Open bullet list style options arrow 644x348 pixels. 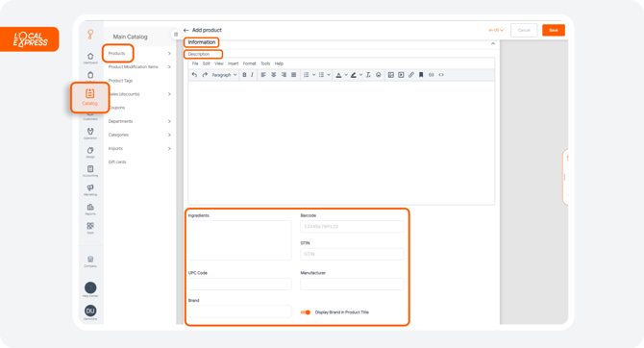coord(329,75)
